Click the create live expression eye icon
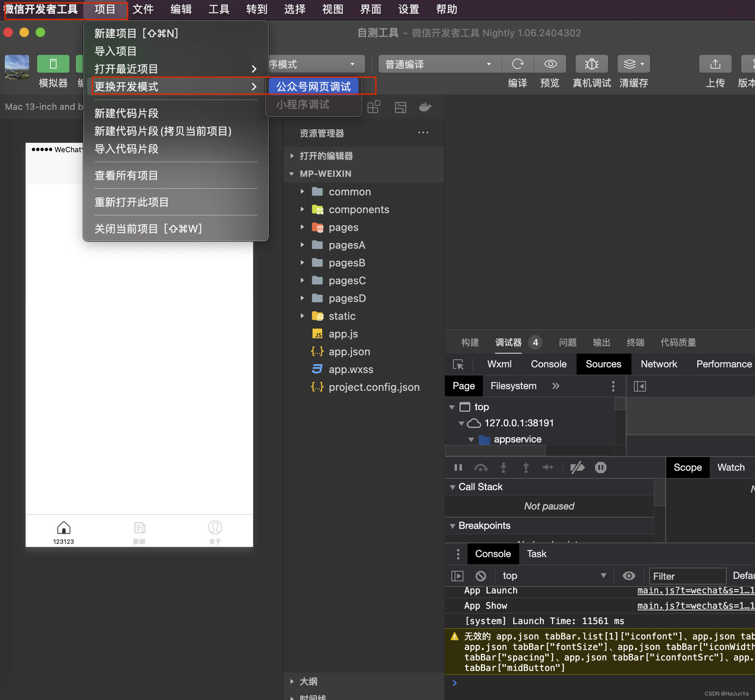The height and width of the screenshot is (700, 755). click(x=629, y=576)
